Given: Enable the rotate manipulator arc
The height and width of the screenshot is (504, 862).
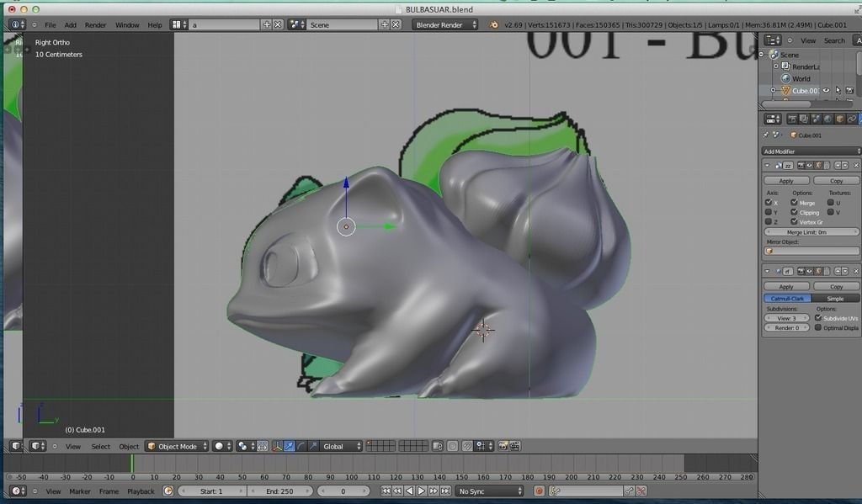Looking at the screenshot, I should 301,446.
